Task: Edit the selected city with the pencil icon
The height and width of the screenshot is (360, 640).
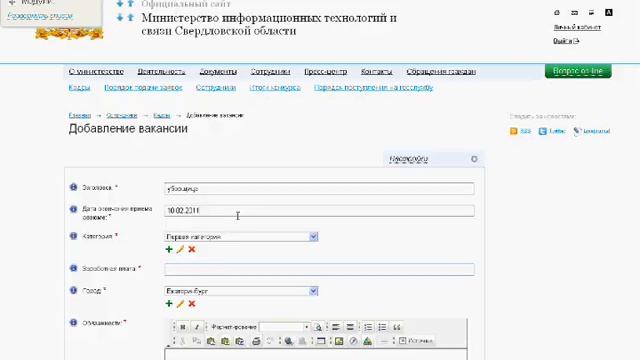Action: point(180,303)
